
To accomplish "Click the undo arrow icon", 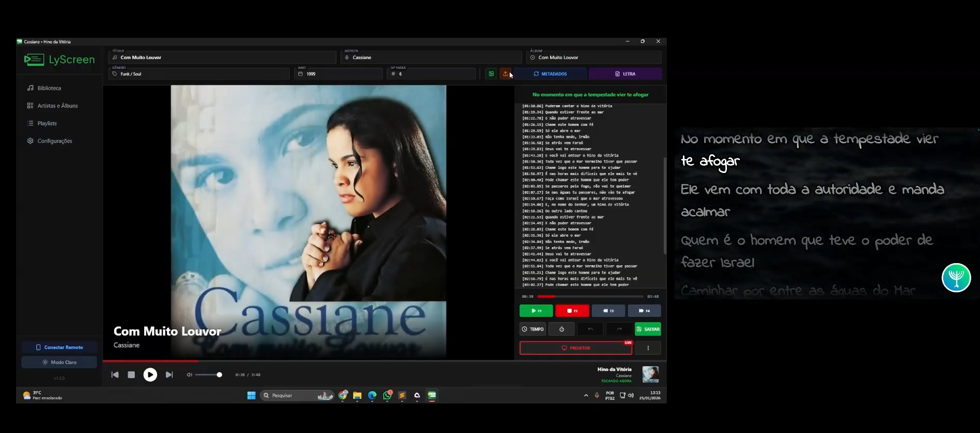I will 590,329.
